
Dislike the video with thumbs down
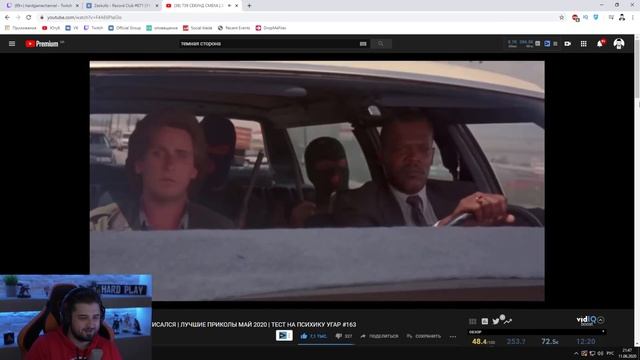coord(344,336)
